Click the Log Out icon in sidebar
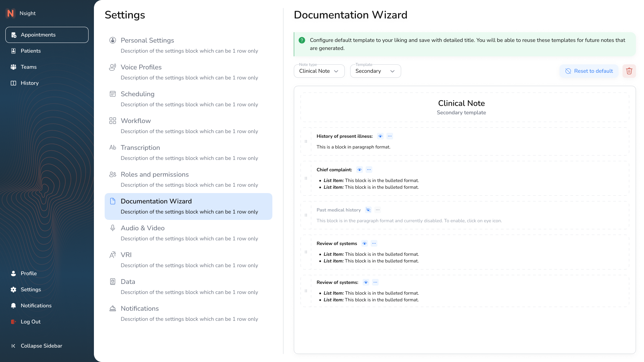The height and width of the screenshot is (362, 644). coord(13,322)
